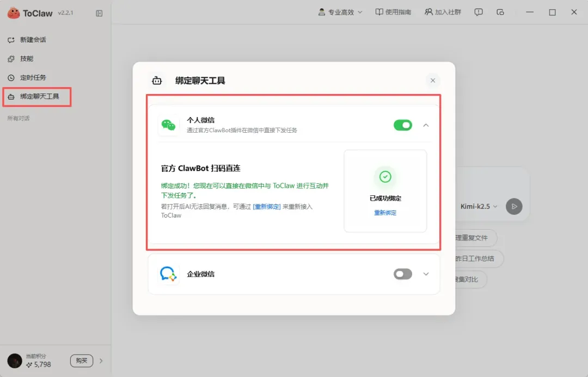The width and height of the screenshot is (588, 377).
Task: Enable the 企业微信 toggle
Action: pos(403,274)
